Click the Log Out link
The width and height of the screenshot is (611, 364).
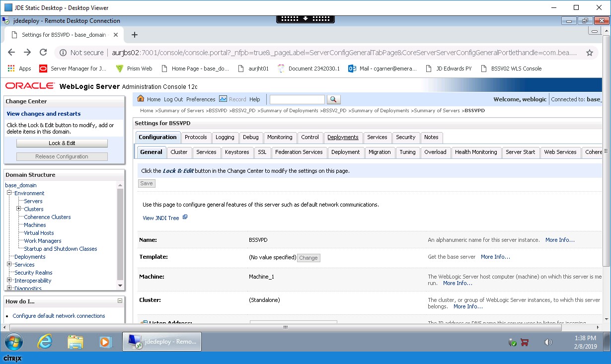pos(173,99)
